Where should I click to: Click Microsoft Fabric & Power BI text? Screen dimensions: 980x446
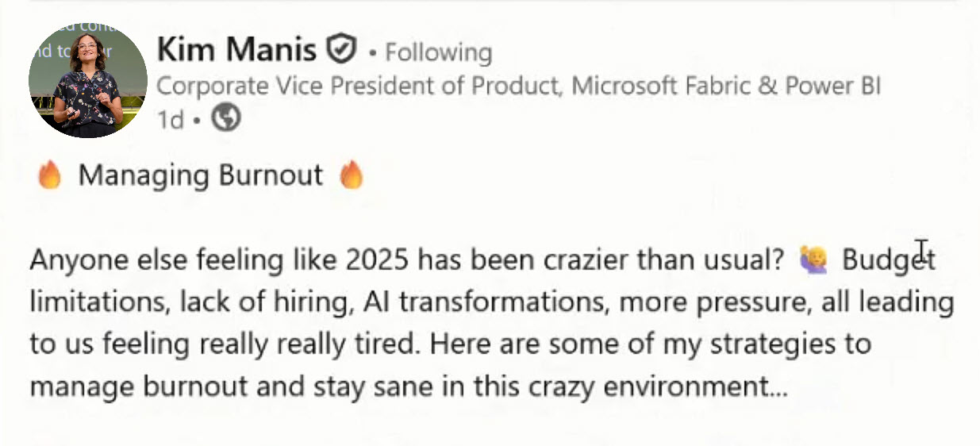click(725, 86)
